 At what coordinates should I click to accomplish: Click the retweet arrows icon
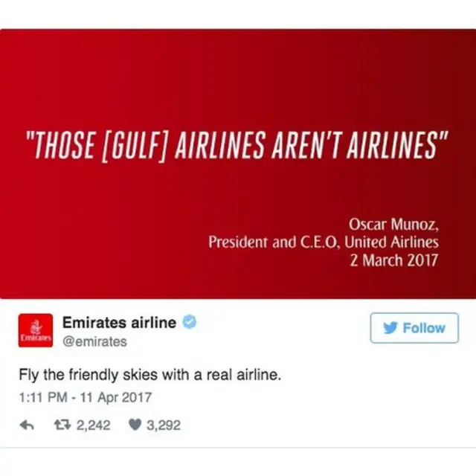click(63, 425)
